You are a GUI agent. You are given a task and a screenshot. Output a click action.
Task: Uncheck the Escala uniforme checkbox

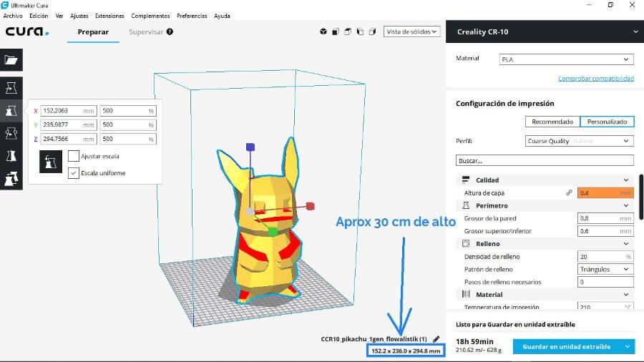pyautogui.click(x=74, y=173)
